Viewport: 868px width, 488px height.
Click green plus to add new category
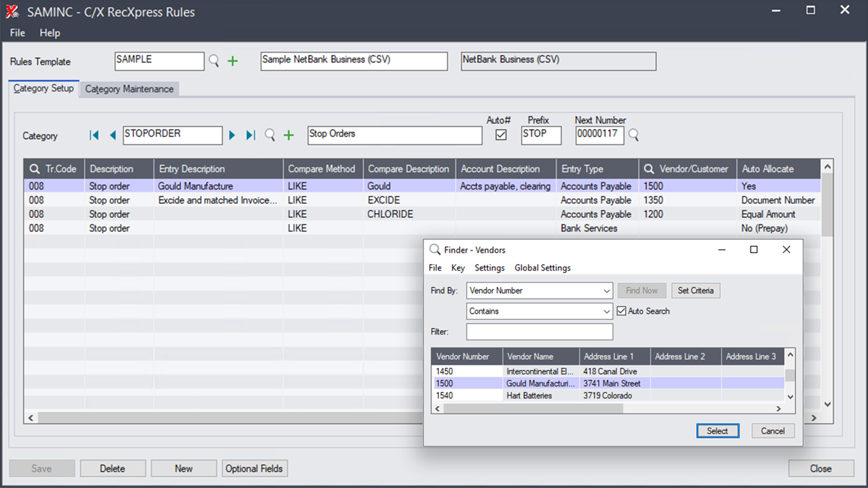coord(288,135)
